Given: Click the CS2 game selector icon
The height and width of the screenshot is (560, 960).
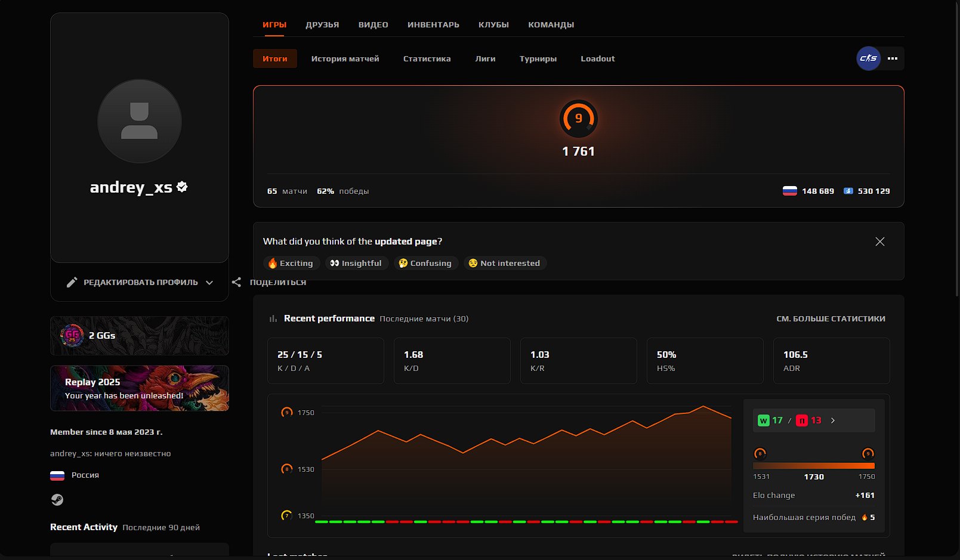Looking at the screenshot, I should (x=868, y=58).
